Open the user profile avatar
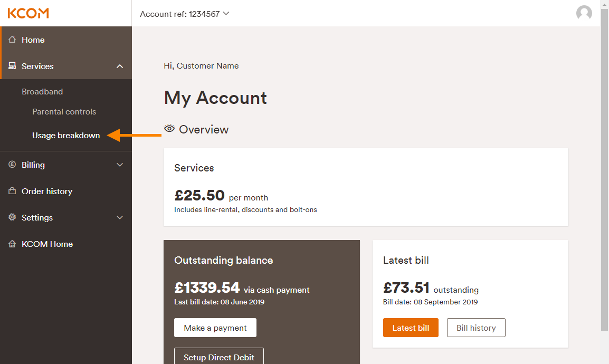 click(584, 13)
